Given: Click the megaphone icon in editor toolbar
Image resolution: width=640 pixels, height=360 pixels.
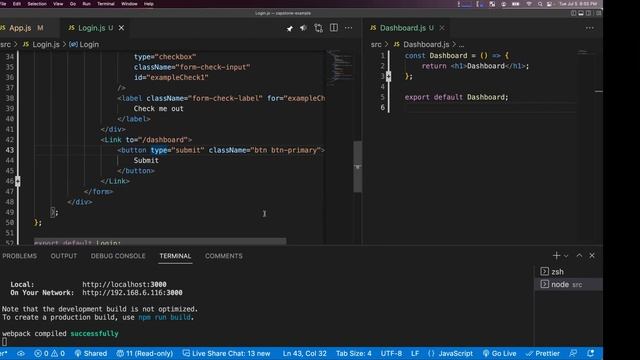Looking at the screenshot, I should coord(303,28).
